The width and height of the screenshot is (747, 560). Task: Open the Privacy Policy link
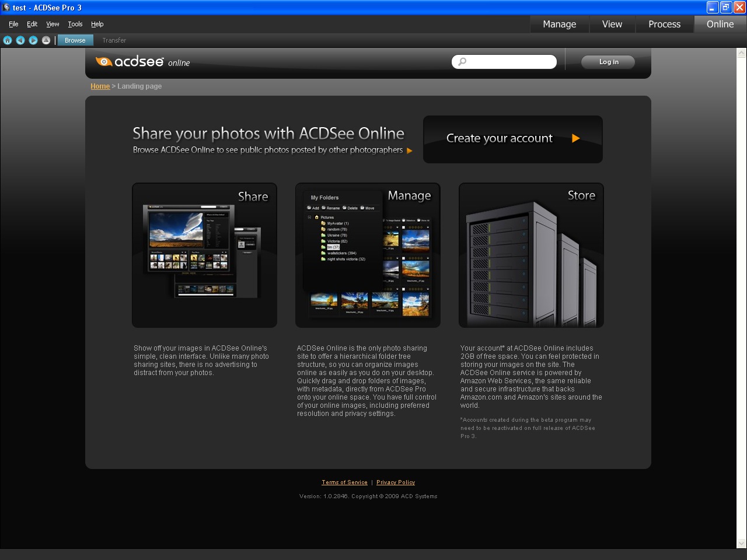[395, 482]
